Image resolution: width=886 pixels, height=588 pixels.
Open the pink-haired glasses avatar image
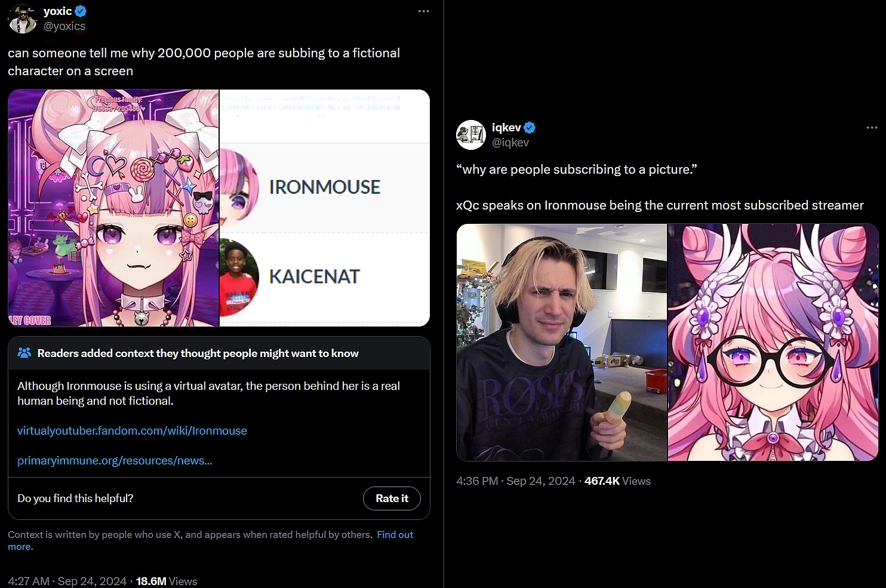[x=773, y=342]
